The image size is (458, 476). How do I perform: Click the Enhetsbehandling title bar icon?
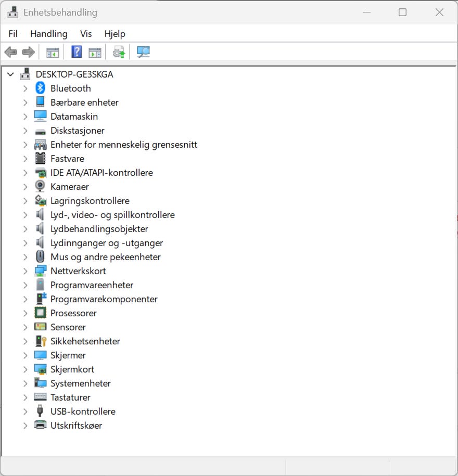pyautogui.click(x=12, y=12)
